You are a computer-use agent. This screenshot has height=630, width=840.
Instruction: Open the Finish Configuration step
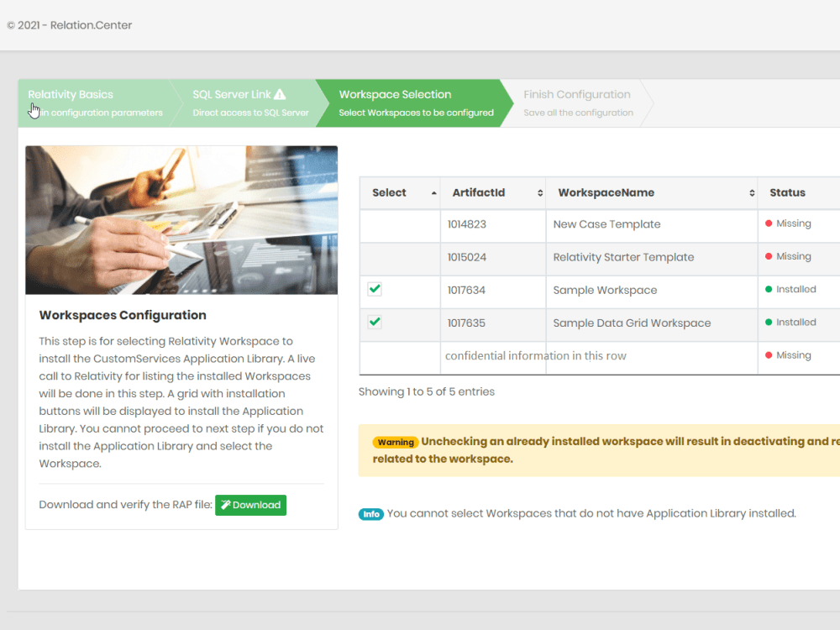click(x=578, y=102)
